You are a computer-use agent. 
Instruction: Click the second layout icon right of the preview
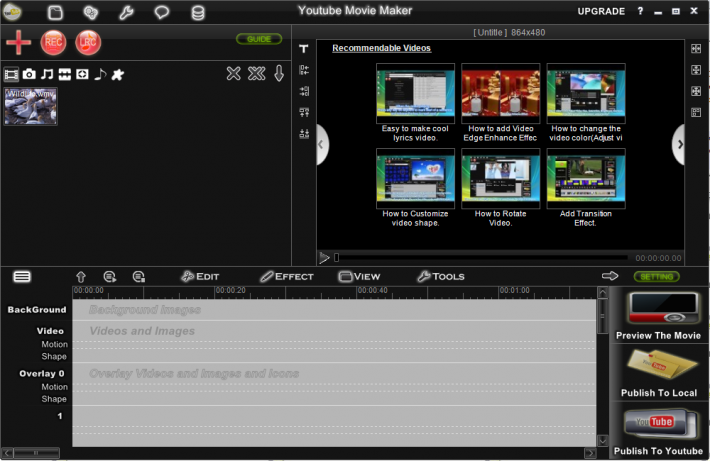click(x=696, y=70)
